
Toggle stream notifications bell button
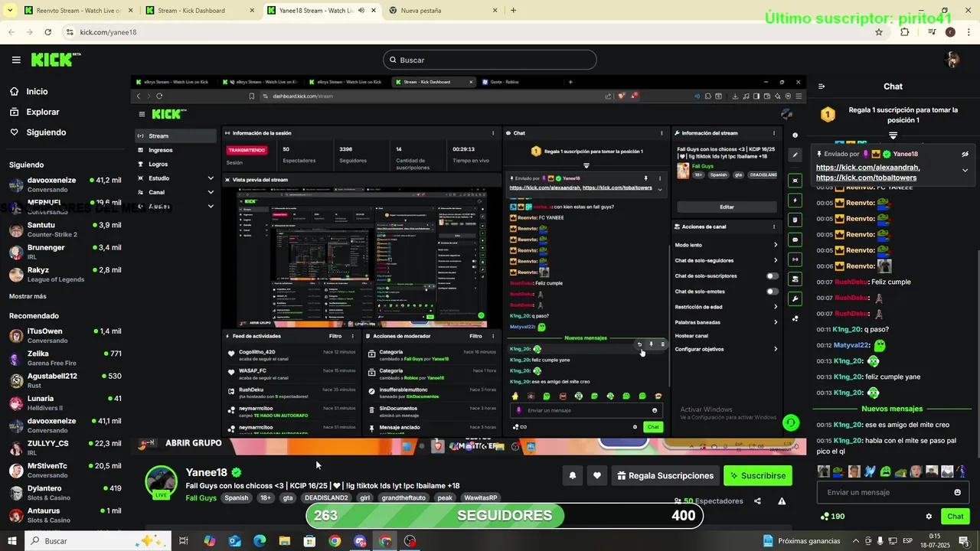tap(572, 475)
